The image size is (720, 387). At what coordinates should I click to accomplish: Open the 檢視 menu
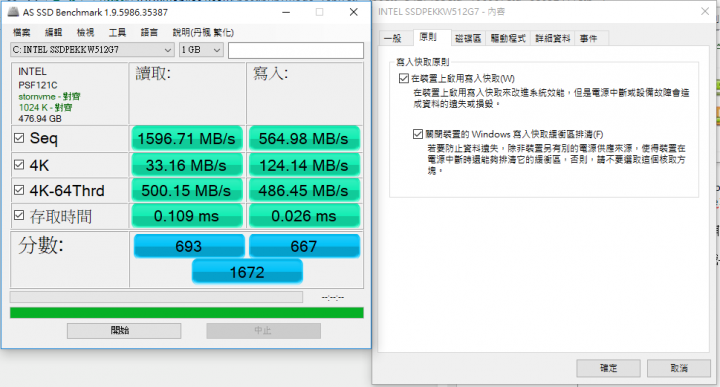tap(85, 32)
